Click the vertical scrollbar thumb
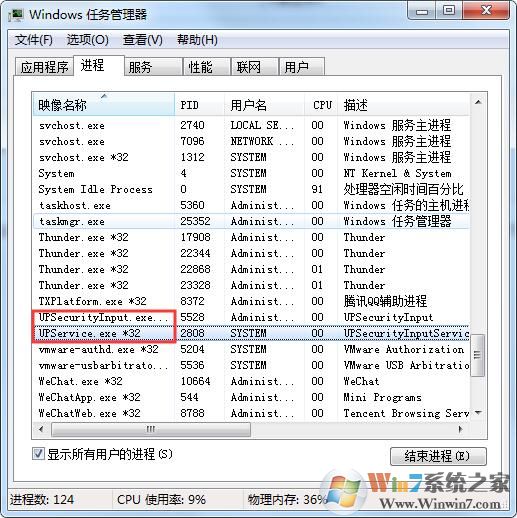The height and width of the screenshot is (518, 517). (x=478, y=355)
